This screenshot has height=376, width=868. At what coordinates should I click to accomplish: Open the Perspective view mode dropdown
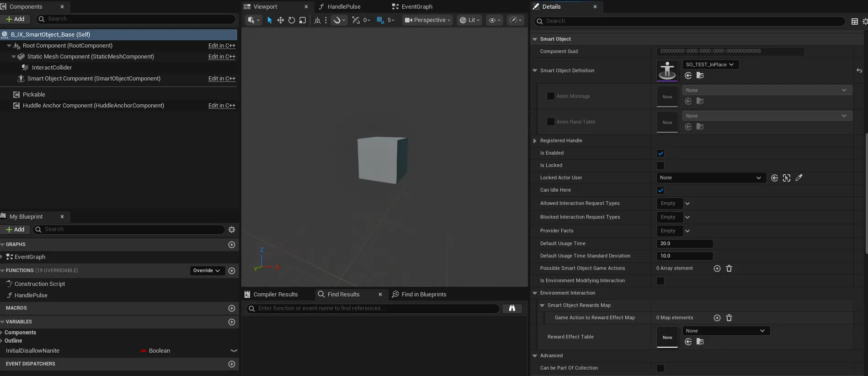pos(427,20)
